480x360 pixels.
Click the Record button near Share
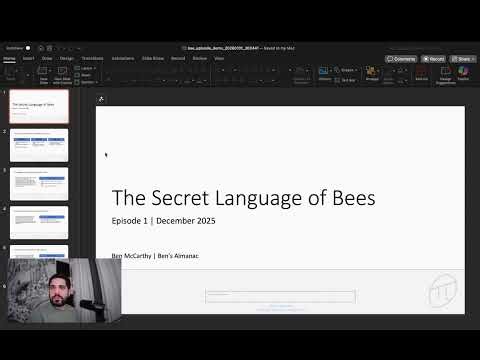[433, 59]
